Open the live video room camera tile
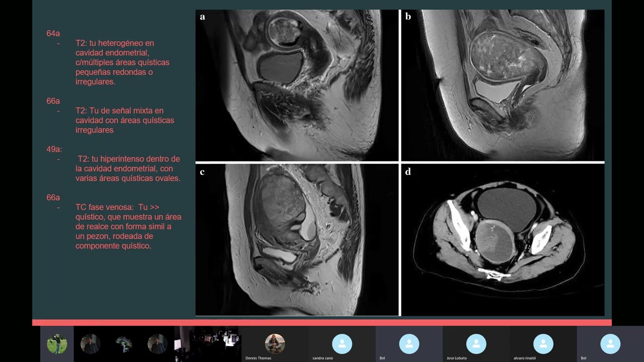This screenshot has height=362, width=644. [x=208, y=344]
